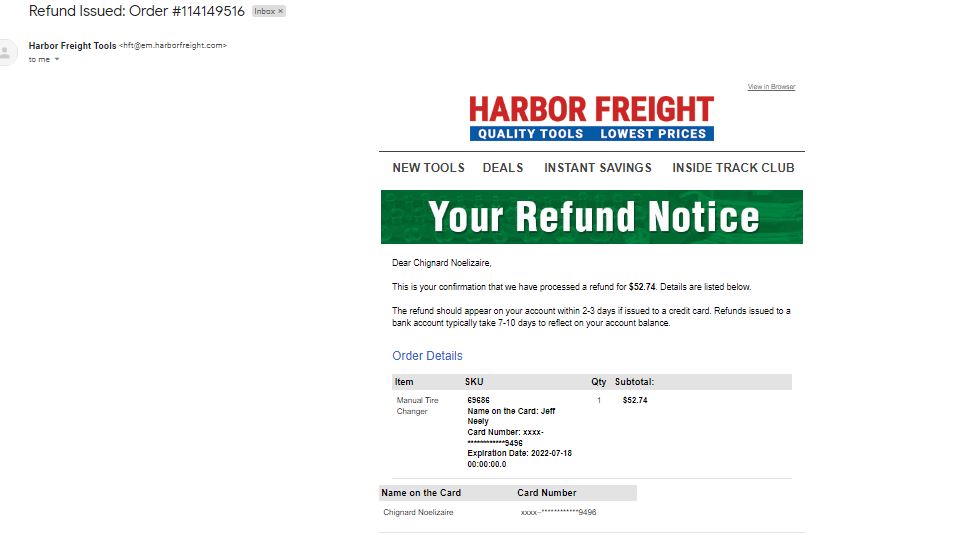
Task: Click the email subject Refund Issued
Action: pos(137,12)
